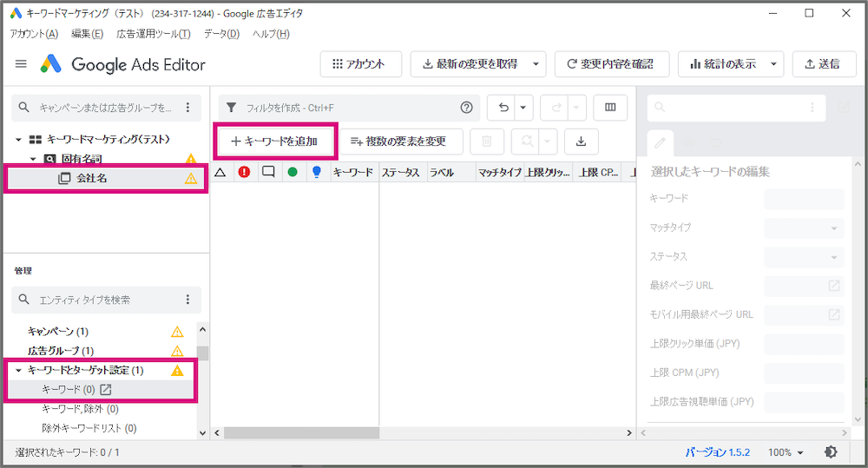Open the データ(D) menu

221,34
